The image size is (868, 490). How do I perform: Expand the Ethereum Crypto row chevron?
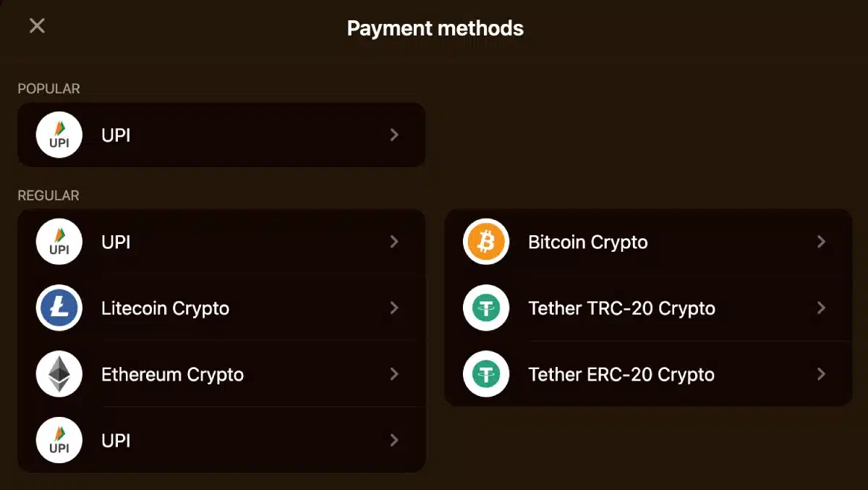(x=394, y=374)
